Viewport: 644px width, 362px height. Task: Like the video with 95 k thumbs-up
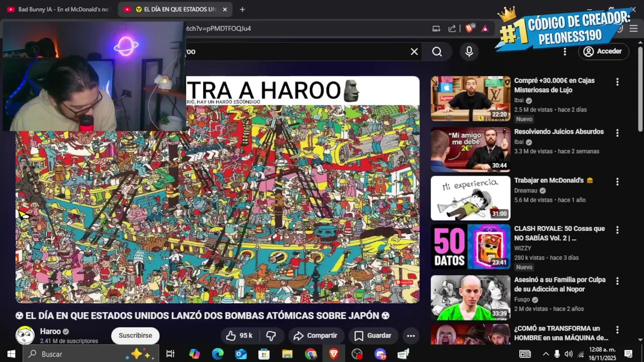(239, 335)
